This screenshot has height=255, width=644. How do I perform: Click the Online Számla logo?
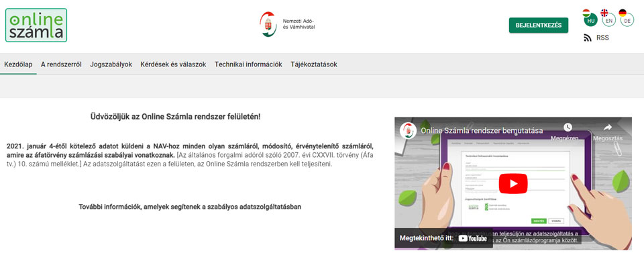[x=36, y=25]
